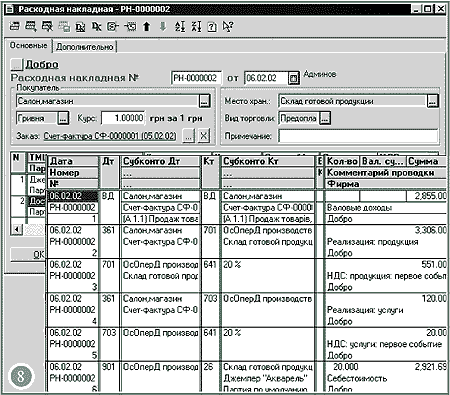This screenshot has height=395, width=450.
Task: Click the delete row toolbar icon
Action: pyautogui.click(x=47, y=26)
